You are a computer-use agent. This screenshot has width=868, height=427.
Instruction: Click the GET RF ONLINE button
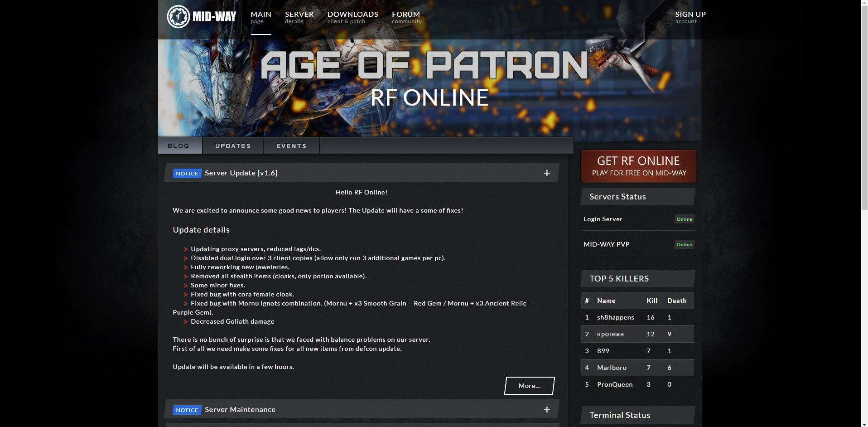tap(639, 166)
